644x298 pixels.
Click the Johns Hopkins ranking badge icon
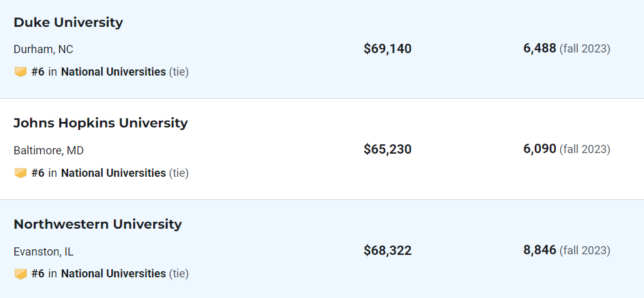[21, 173]
